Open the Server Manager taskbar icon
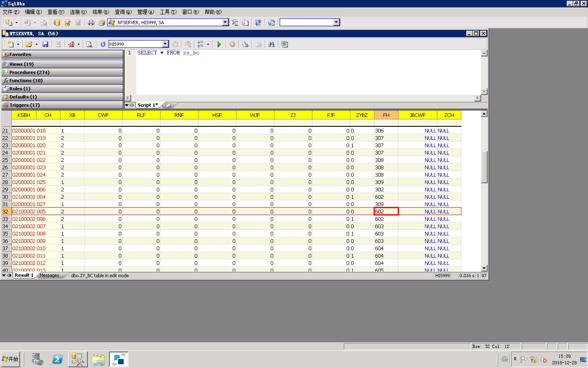Screen dimensions: 588x368 37,359
